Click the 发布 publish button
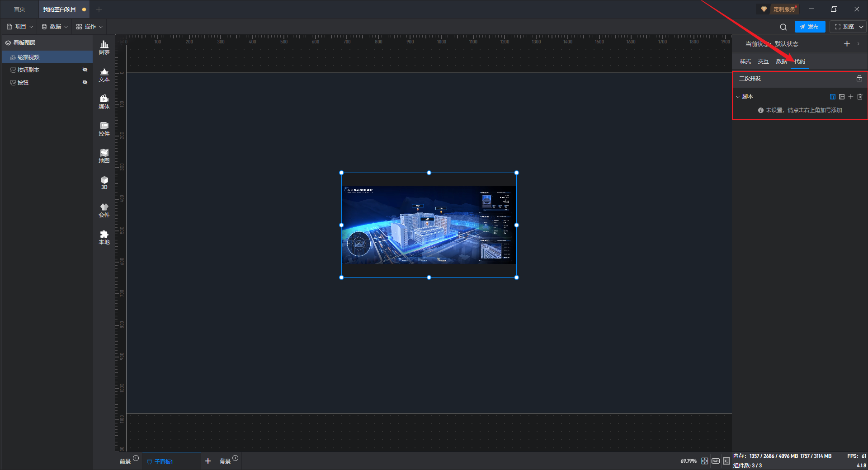868x470 pixels. click(810, 27)
